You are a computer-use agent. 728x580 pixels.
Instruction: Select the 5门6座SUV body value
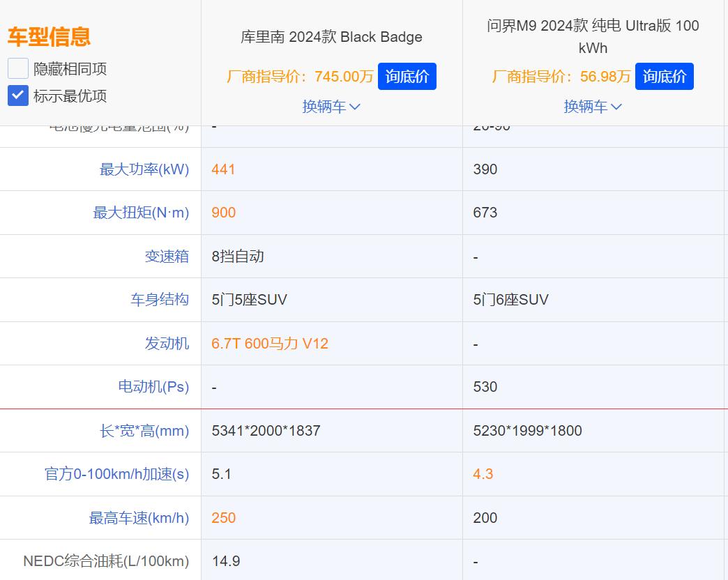click(510, 300)
